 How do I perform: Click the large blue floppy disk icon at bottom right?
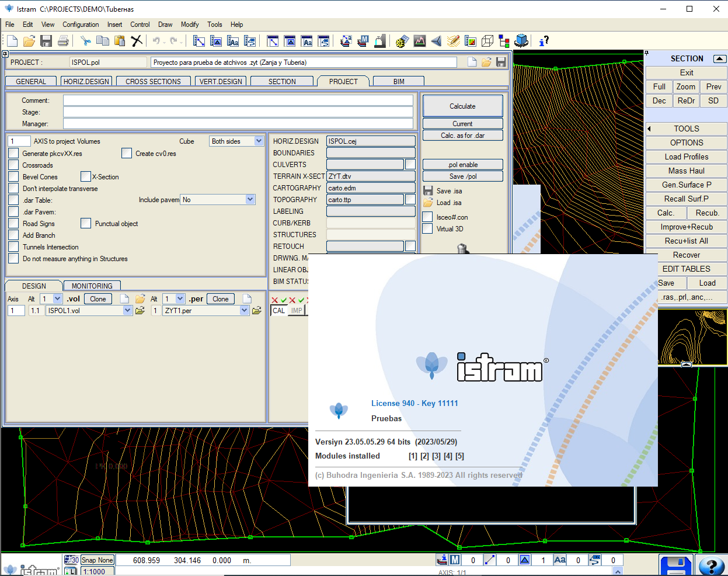click(675, 565)
